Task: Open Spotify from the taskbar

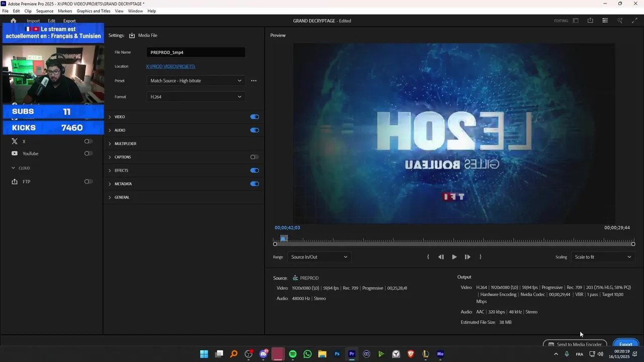Action: (293, 354)
